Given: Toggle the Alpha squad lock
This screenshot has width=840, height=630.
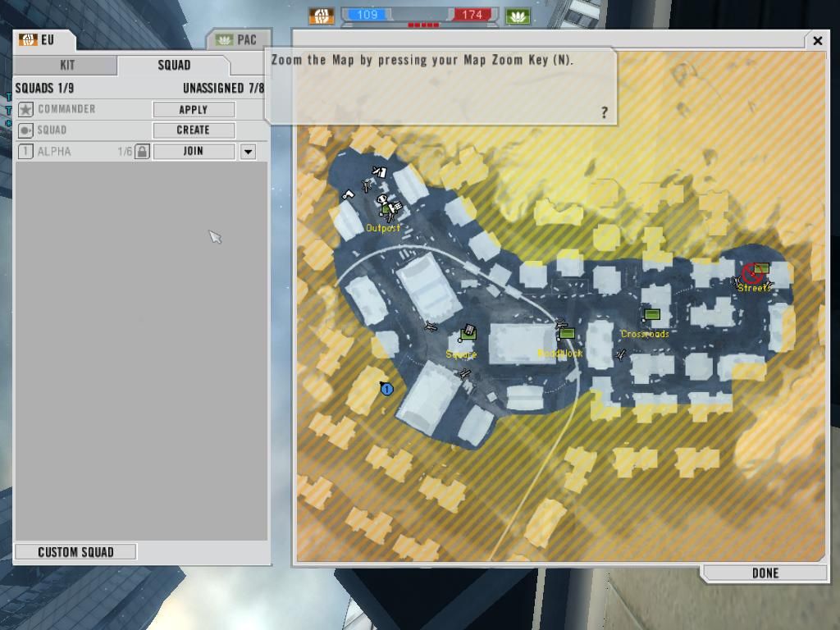Looking at the screenshot, I should point(142,151).
